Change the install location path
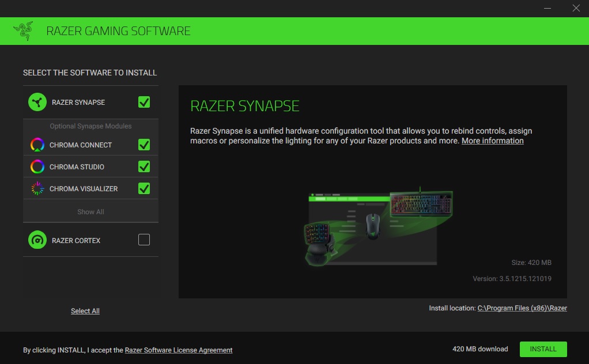The width and height of the screenshot is (589, 364). point(522,308)
